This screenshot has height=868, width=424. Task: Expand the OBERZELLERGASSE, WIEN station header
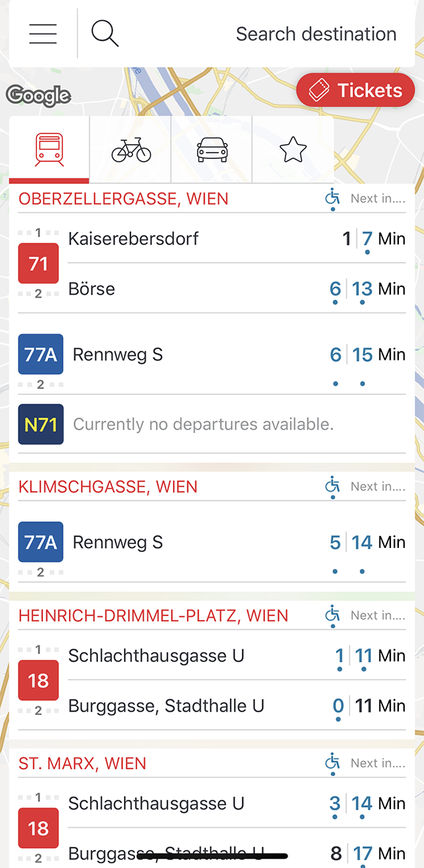point(123,199)
